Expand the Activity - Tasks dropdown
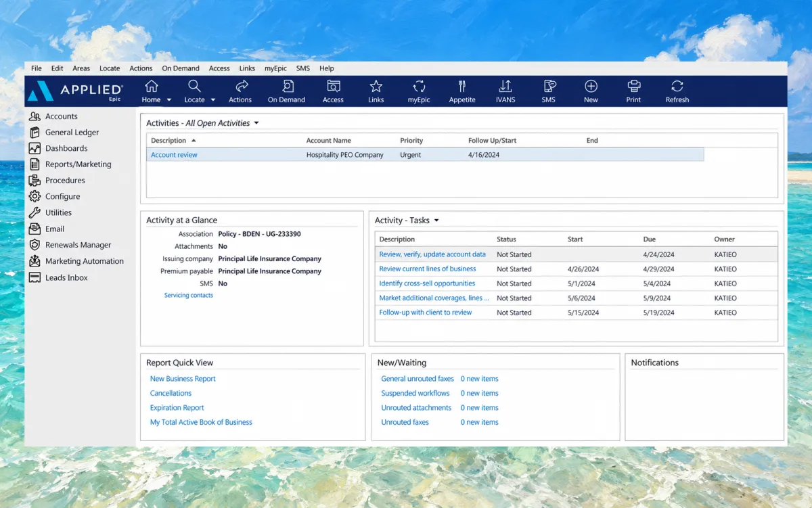 pos(436,221)
